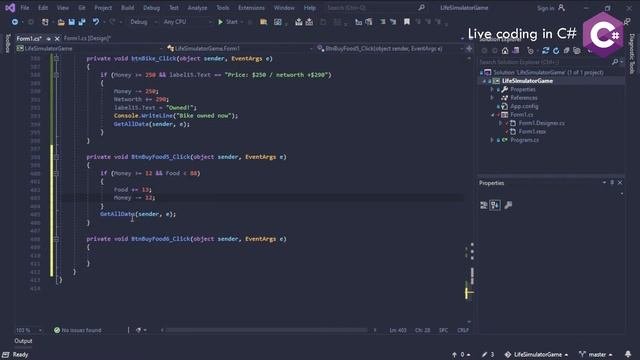This screenshot has height=360, width=640.
Task: Click the Open File folder icon
Action: (61, 22)
